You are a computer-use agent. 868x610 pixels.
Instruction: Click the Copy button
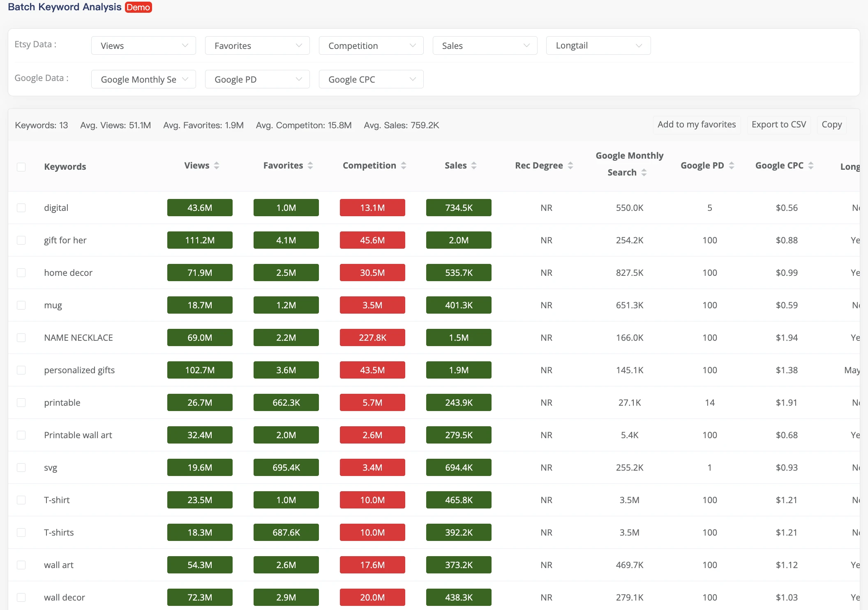click(831, 125)
